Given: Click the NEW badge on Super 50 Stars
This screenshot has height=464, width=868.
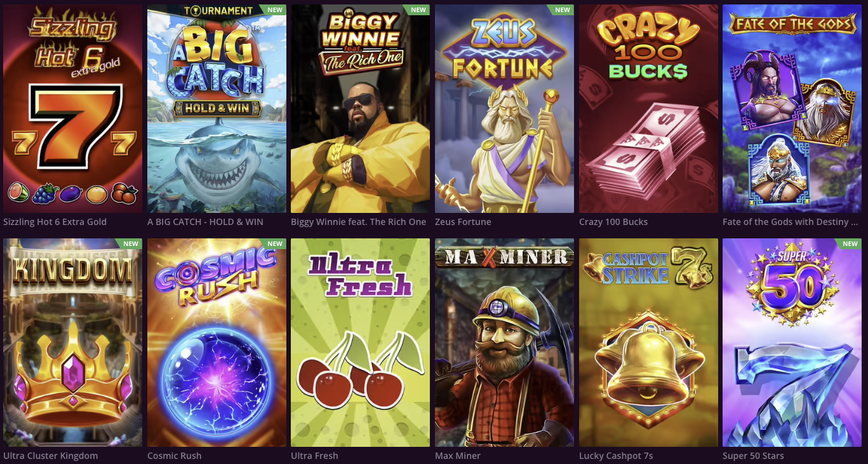Looking at the screenshot, I should [850, 244].
